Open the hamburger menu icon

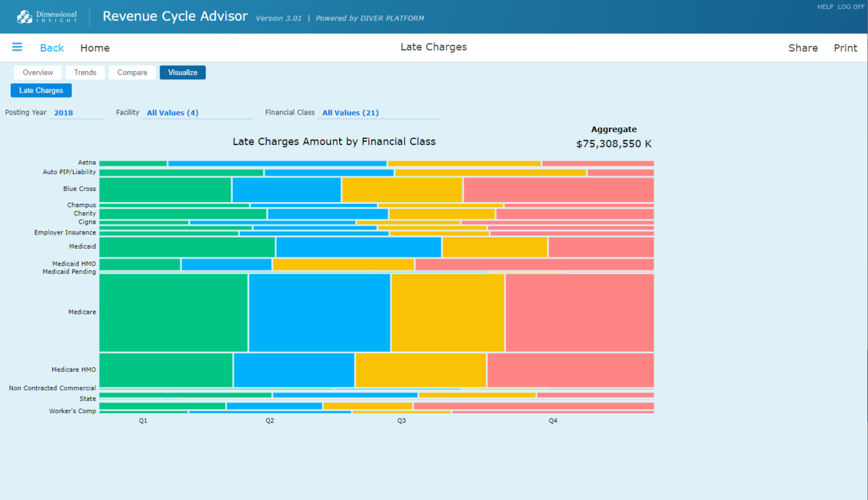17,47
